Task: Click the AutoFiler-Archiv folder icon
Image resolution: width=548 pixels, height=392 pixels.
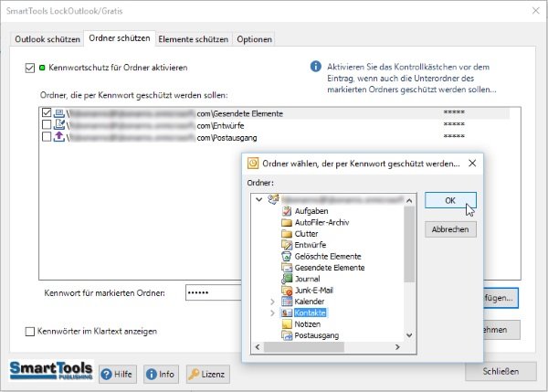Action: point(287,222)
